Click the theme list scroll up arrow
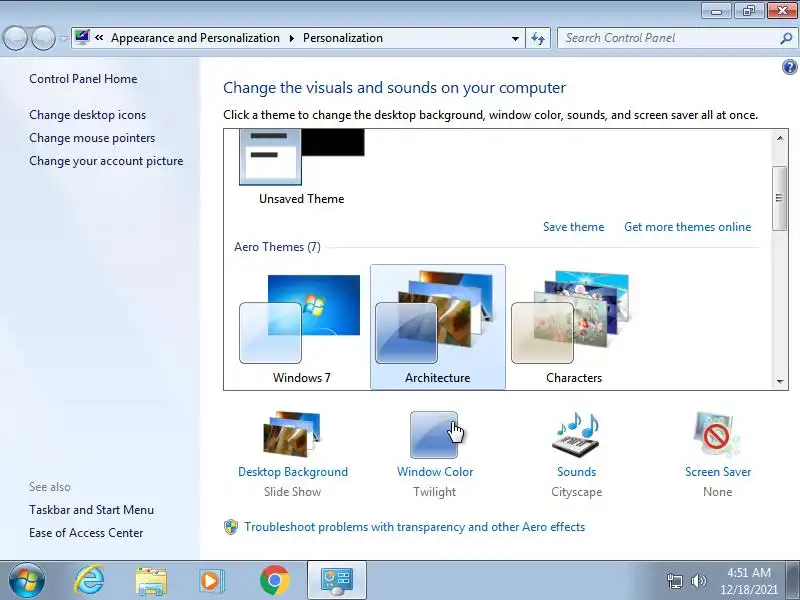Viewport: 800px width, 600px height. [x=780, y=138]
